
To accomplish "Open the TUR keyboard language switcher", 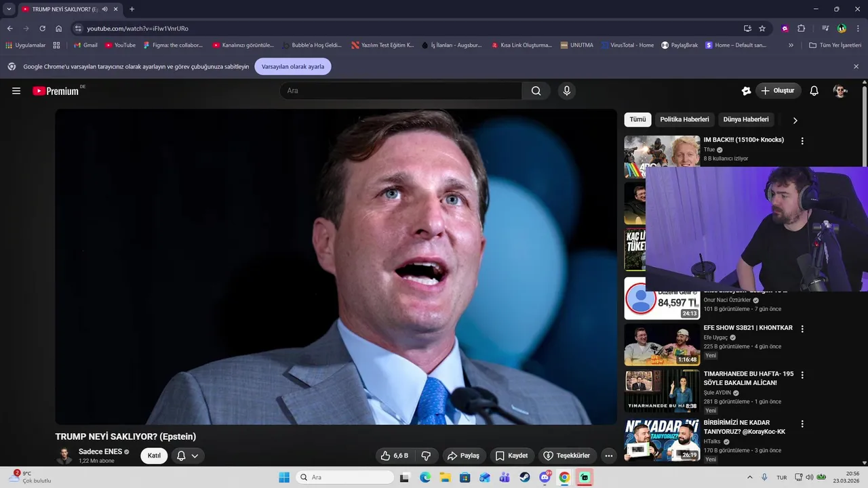I will click(x=782, y=477).
